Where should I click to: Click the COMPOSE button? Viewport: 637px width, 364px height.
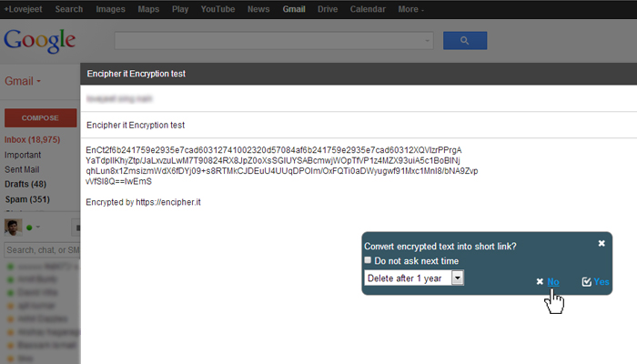[x=40, y=117]
